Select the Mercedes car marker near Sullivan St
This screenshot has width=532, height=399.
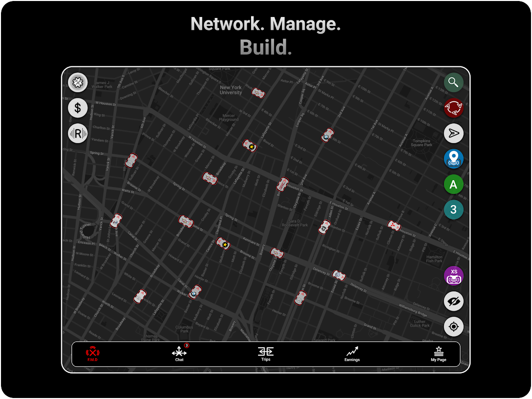(x=132, y=161)
